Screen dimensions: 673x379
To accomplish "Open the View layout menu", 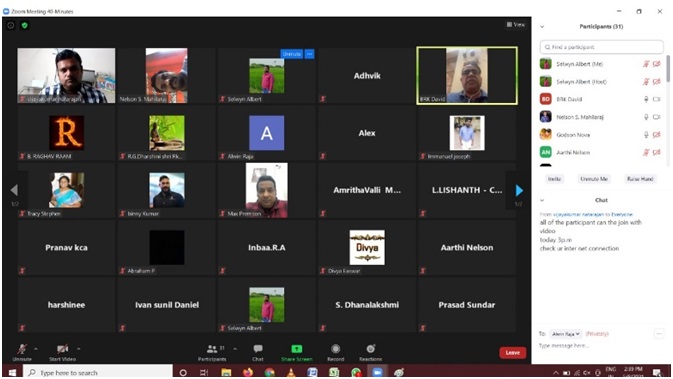I will coord(515,24).
